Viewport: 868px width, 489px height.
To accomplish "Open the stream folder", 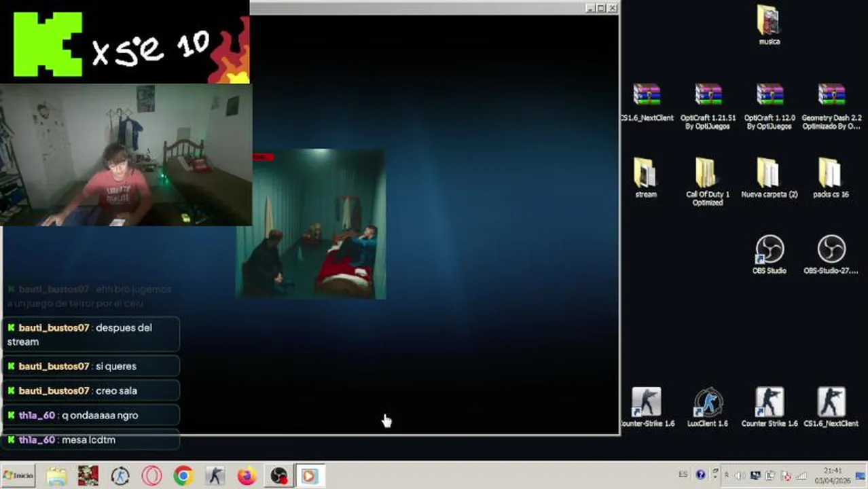I will click(x=645, y=178).
